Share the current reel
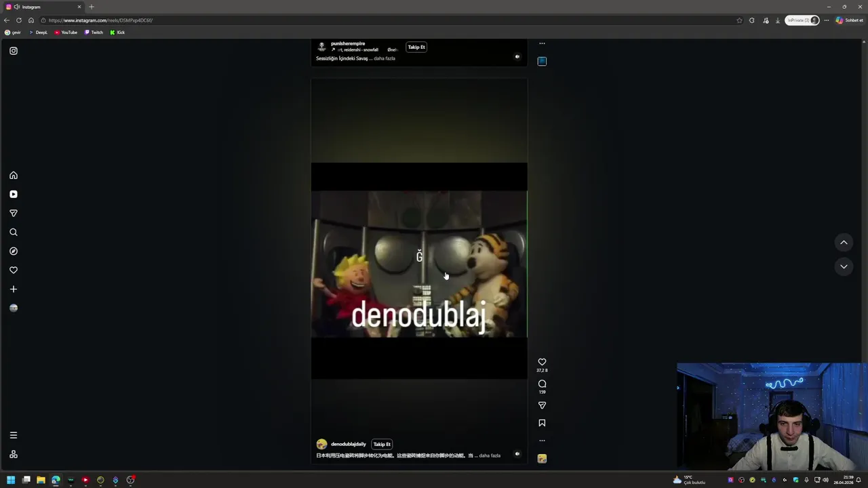 tap(542, 405)
